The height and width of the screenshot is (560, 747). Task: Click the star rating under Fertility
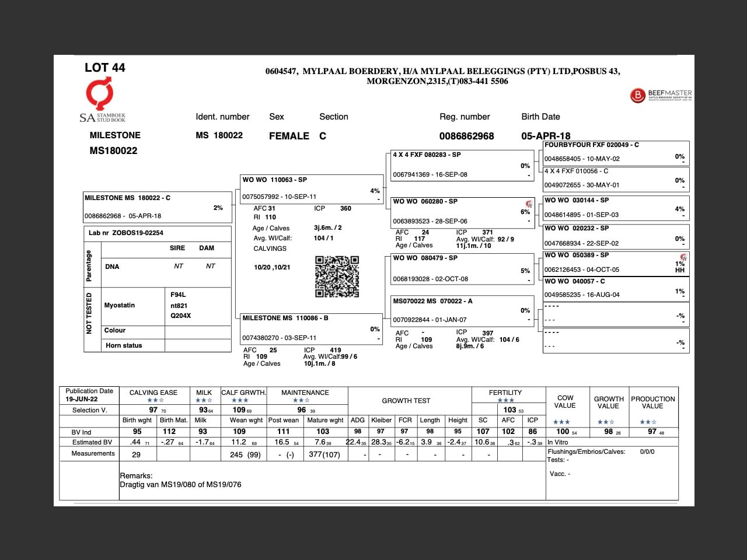505,400
